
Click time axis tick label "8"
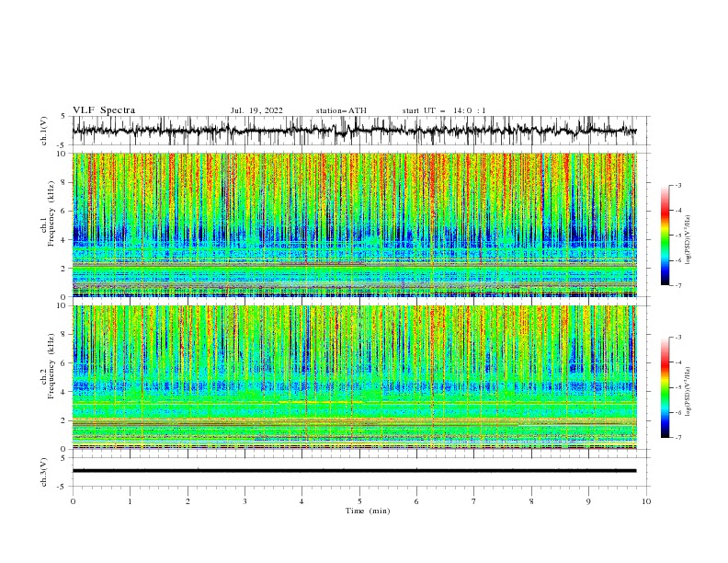(531, 501)
